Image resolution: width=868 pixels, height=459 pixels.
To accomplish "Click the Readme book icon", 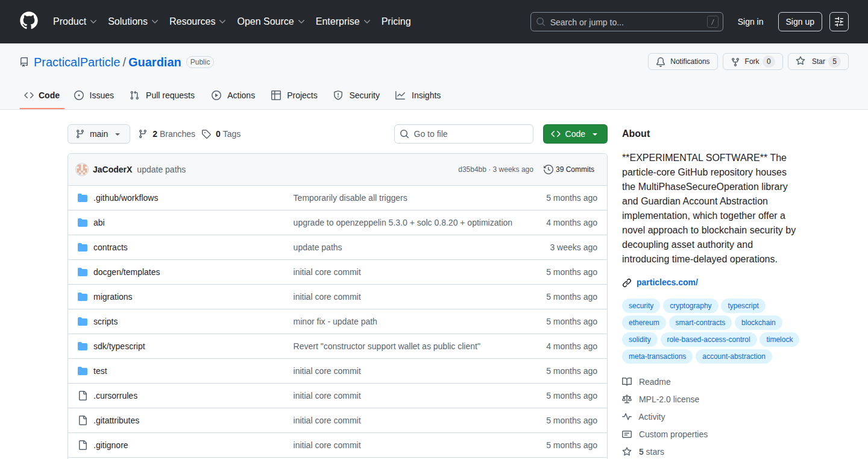I will click(627, 382).
